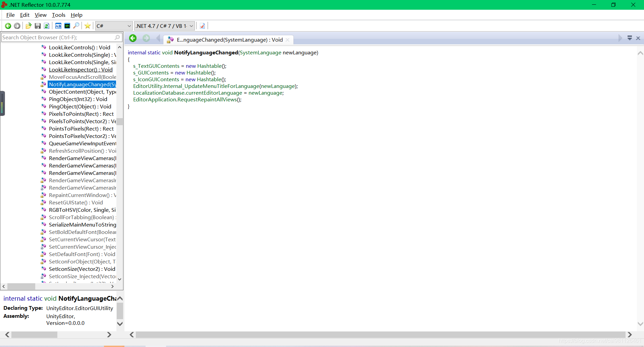Click the yellow star bookmark icon
644x347 pixels.
click(88, 26)
